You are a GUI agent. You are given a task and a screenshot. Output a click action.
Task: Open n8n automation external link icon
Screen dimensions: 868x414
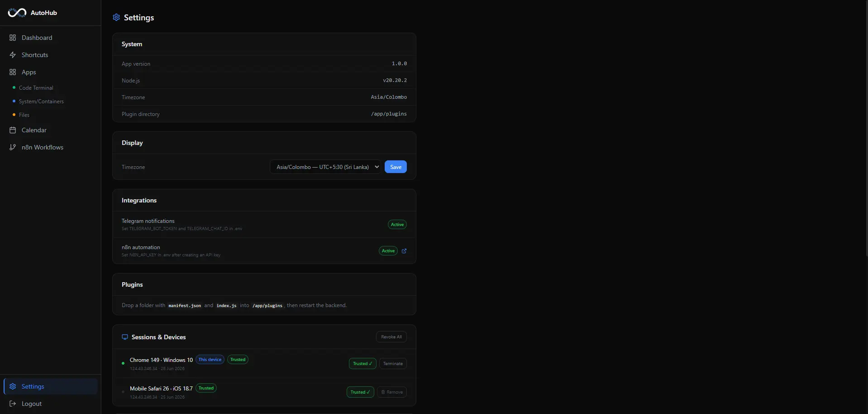(404, 251)
